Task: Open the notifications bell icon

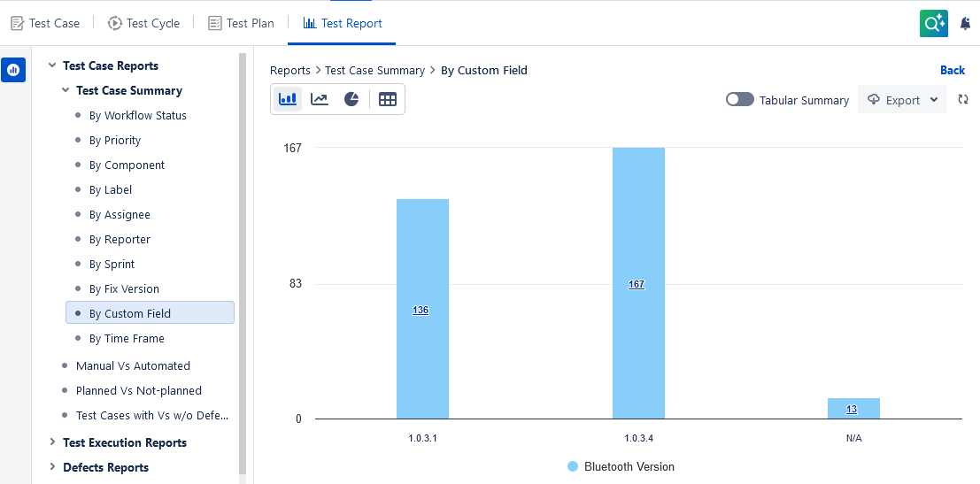Action: (965, 24)
